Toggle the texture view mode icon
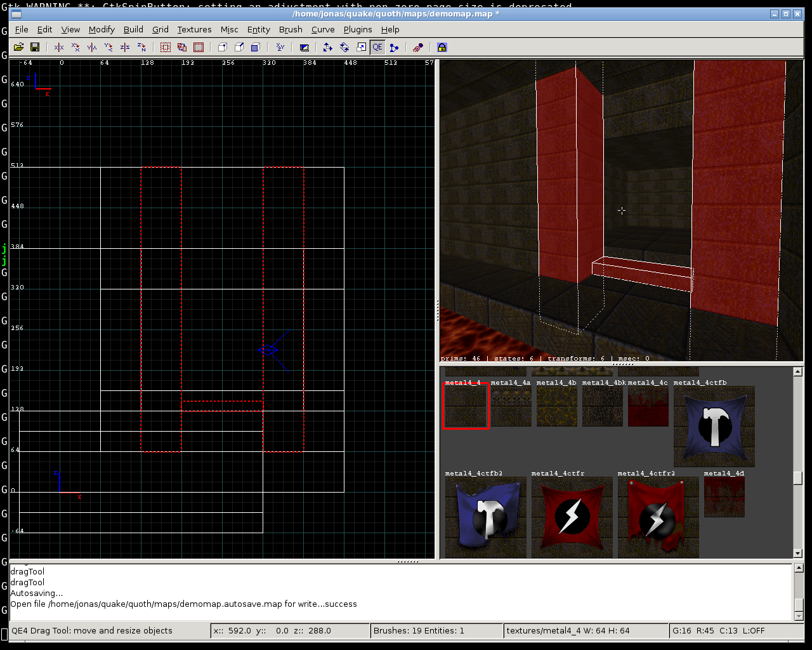 [304, 47]
